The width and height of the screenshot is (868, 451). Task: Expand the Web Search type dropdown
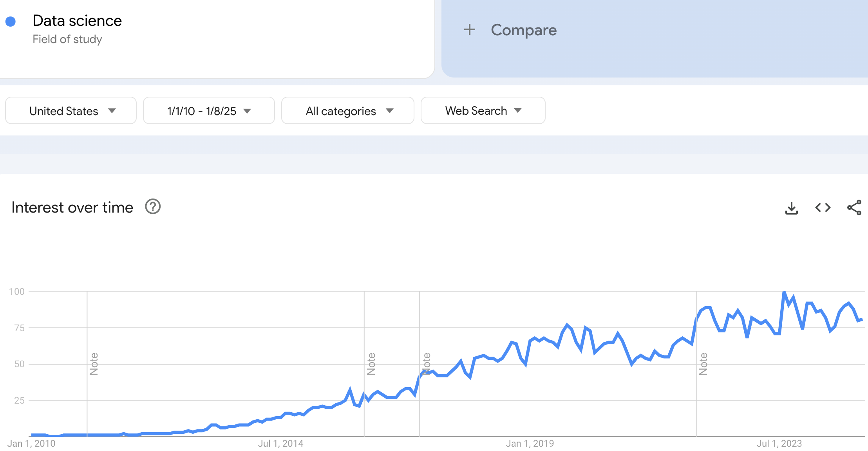point(483,111)
